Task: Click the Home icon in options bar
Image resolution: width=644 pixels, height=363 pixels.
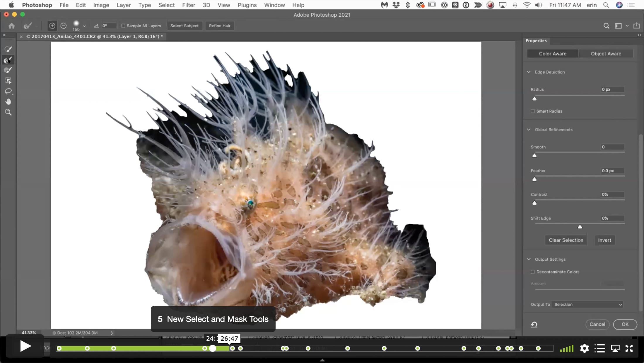Action: click(11, 26)
